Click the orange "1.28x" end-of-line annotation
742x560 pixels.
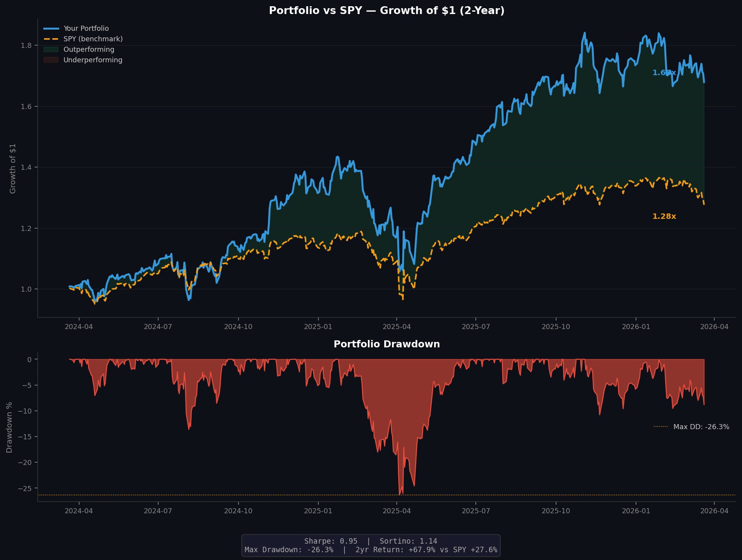664,217
